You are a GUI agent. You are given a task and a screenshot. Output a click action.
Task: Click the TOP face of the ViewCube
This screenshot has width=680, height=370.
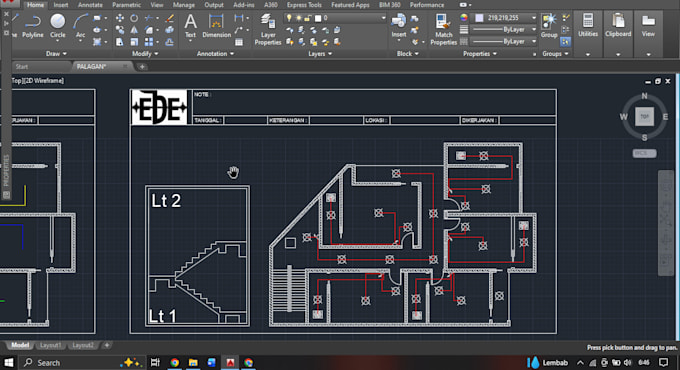[644, 117]
